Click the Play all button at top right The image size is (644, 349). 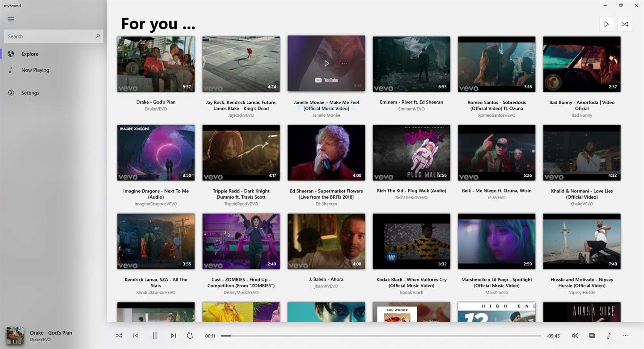point(606,24)
